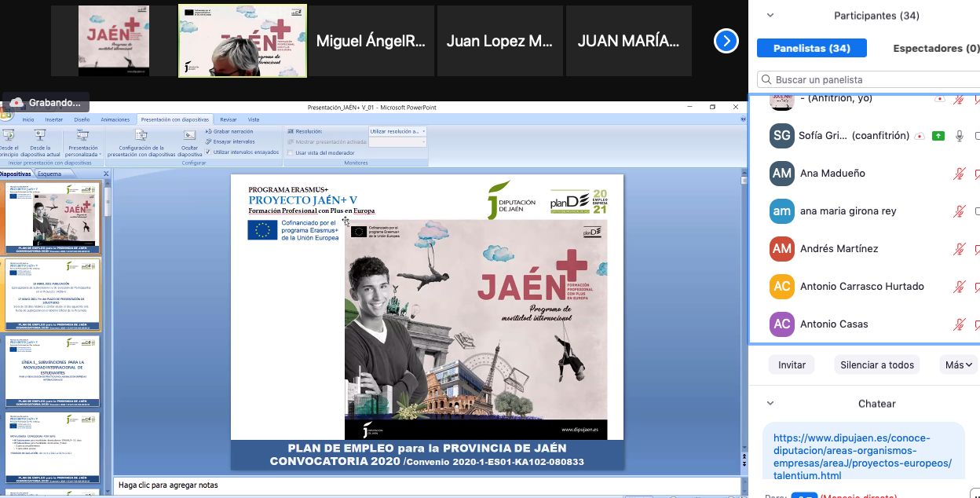
Task: Click muted microphone icon next to Ana Madueño
Action: (x=958, y=174)
